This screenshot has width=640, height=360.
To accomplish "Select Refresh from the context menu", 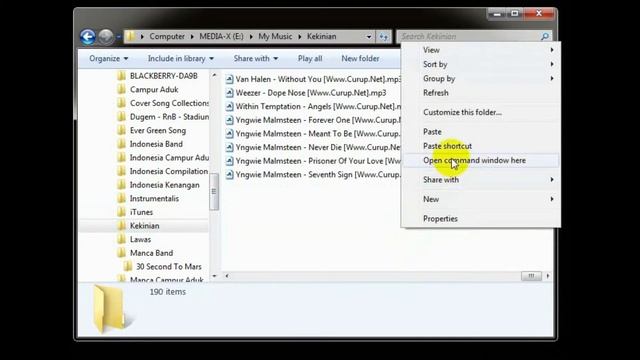I will click(481, 93).
